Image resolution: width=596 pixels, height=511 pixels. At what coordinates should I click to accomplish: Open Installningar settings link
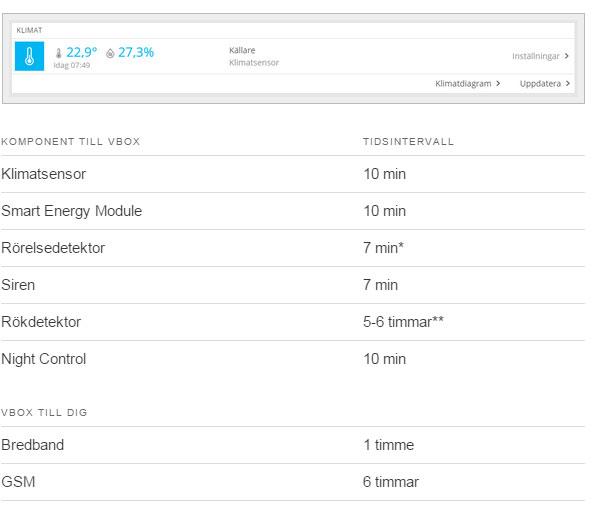[x=536, y=56]
